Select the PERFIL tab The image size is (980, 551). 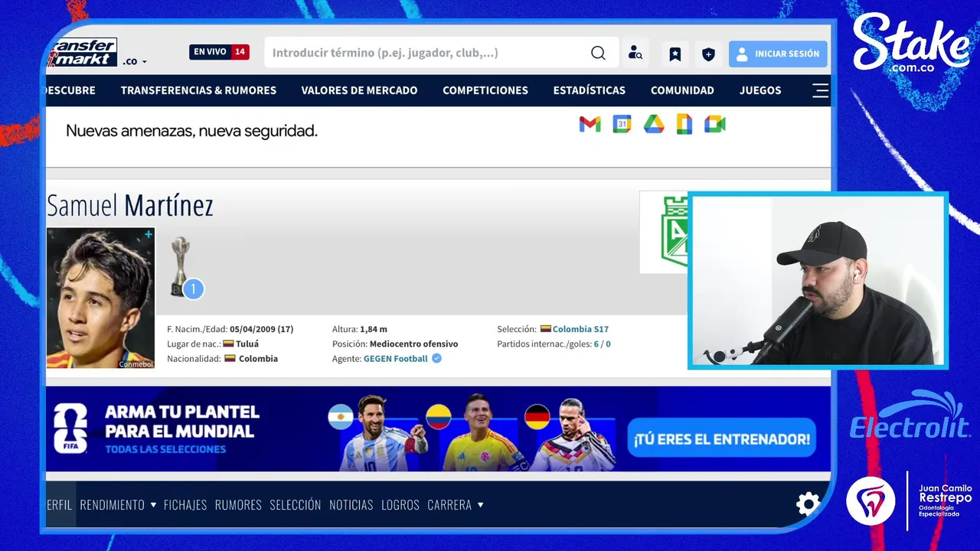(59, 504)
